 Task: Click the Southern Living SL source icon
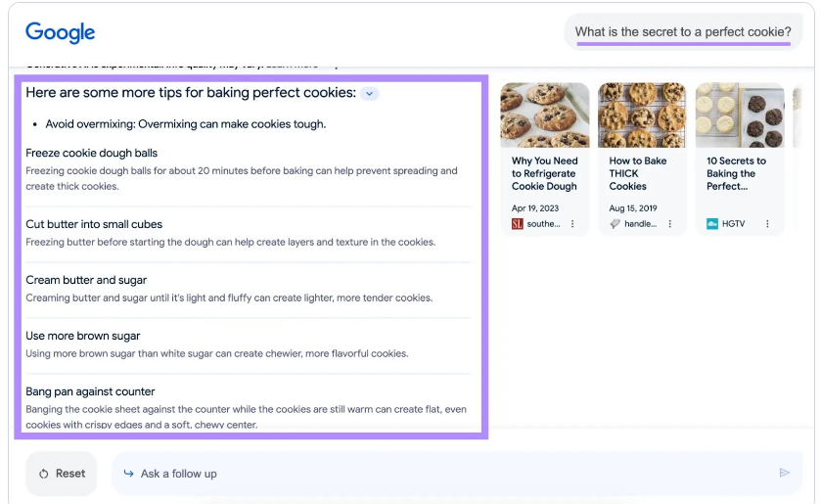[518, 224]
